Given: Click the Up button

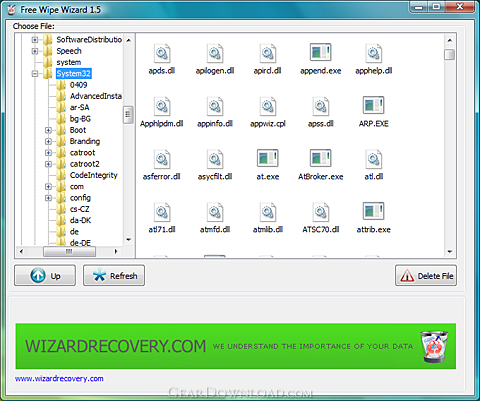Looking at the screenshot, I should click(x=45, y=275).
